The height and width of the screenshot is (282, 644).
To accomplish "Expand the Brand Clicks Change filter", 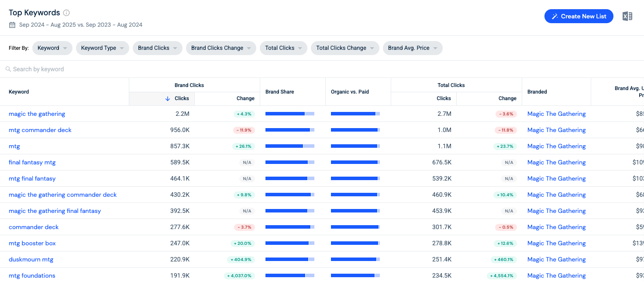I will [221, 48].
